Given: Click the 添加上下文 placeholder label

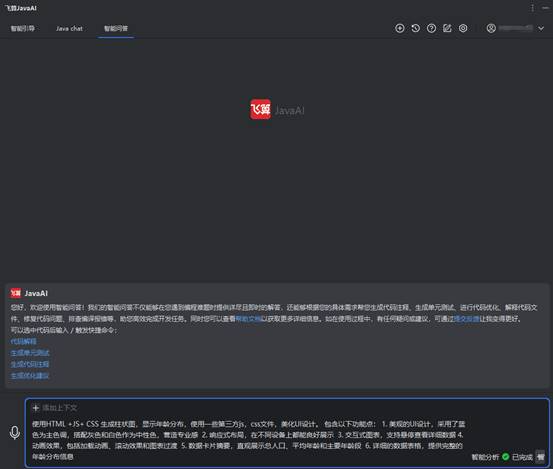Looking at the screenshot, I should [60, 408].
